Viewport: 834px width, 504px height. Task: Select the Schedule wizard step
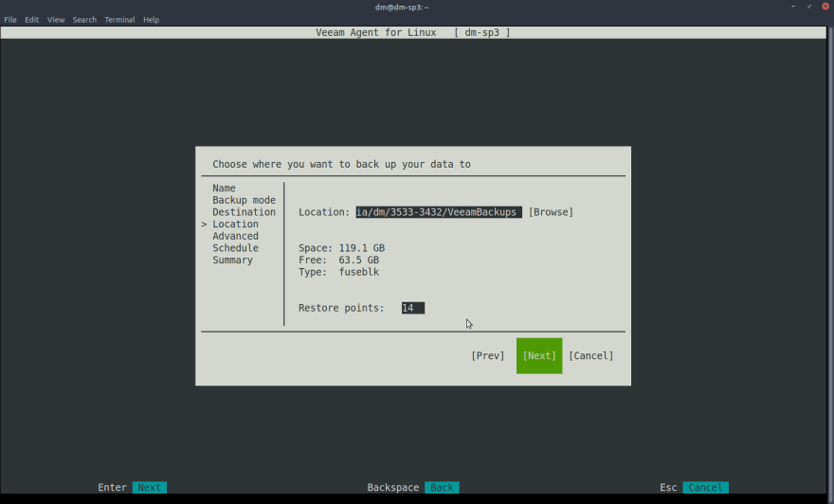236,248
